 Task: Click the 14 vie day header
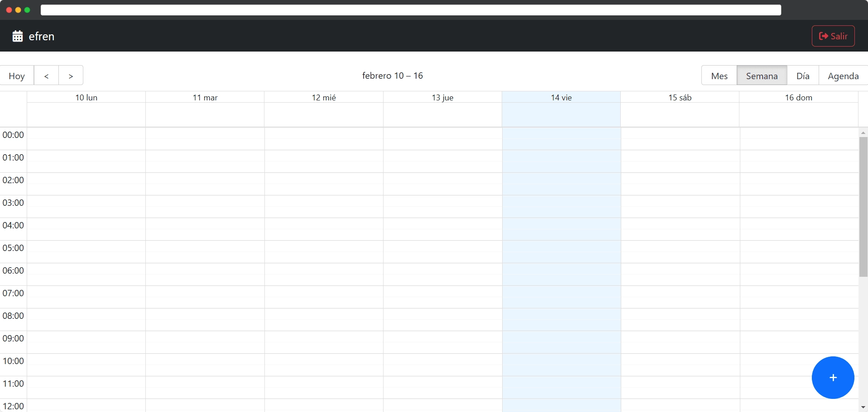point(561,97)
